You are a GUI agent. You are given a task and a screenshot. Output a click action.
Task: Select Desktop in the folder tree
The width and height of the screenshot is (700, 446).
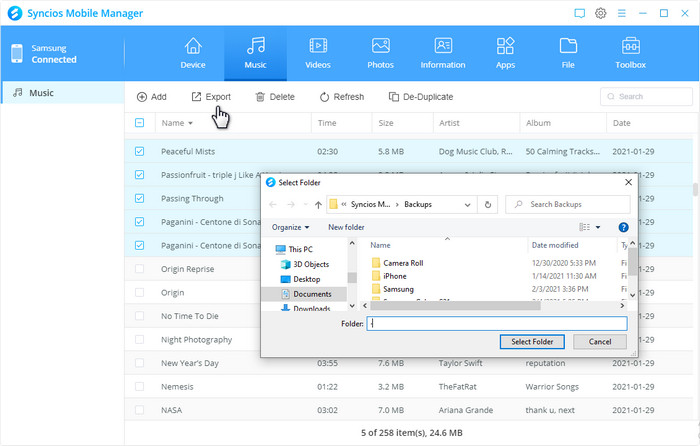[300, 279]
